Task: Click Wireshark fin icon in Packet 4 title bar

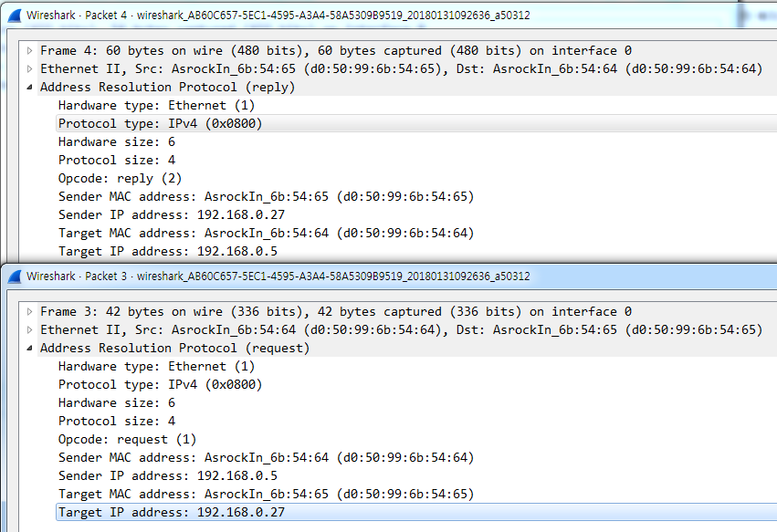Action: click(x=15, y=16)
